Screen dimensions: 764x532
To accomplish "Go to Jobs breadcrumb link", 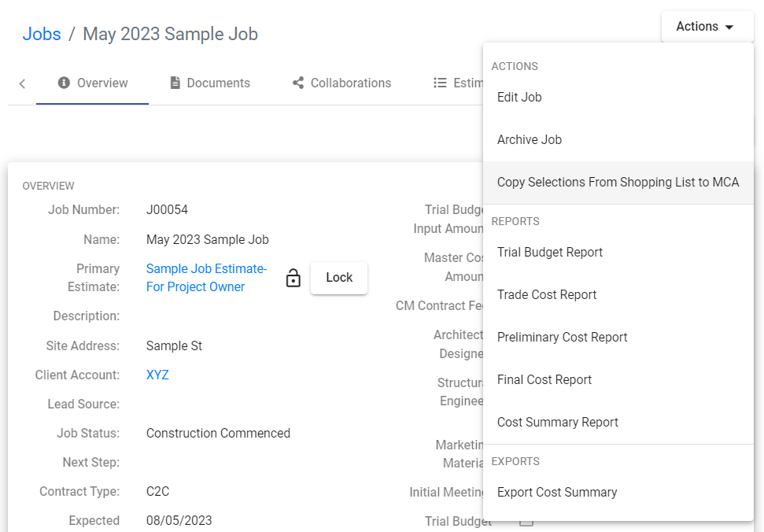I will click(x=42, y=35).
